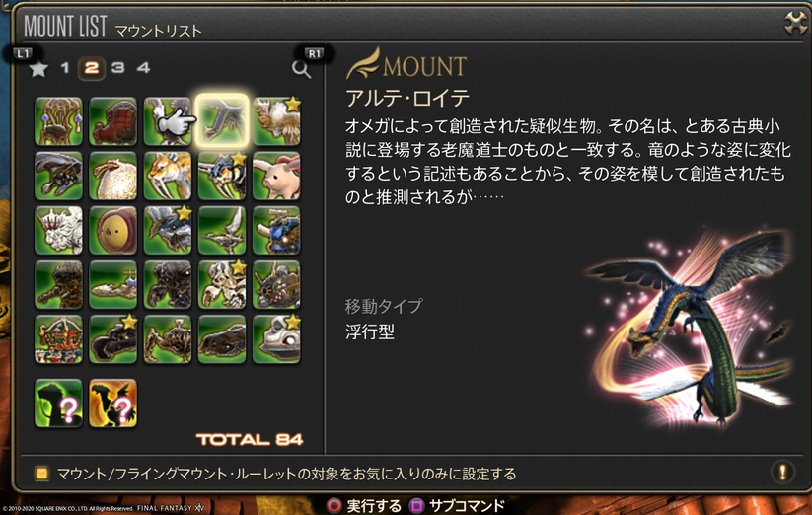Select the pink pig mount icon
Viewport: 812px width, 515px height.
[x=276, y=176]
